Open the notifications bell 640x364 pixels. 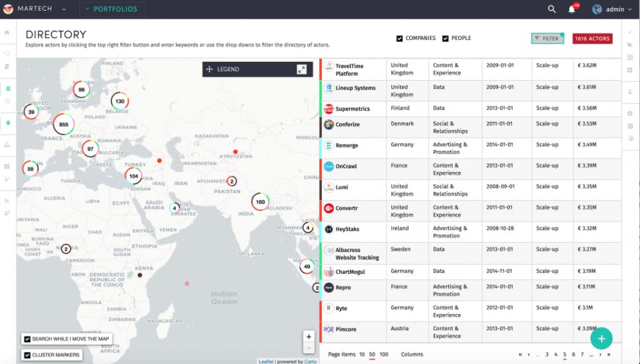572,9
